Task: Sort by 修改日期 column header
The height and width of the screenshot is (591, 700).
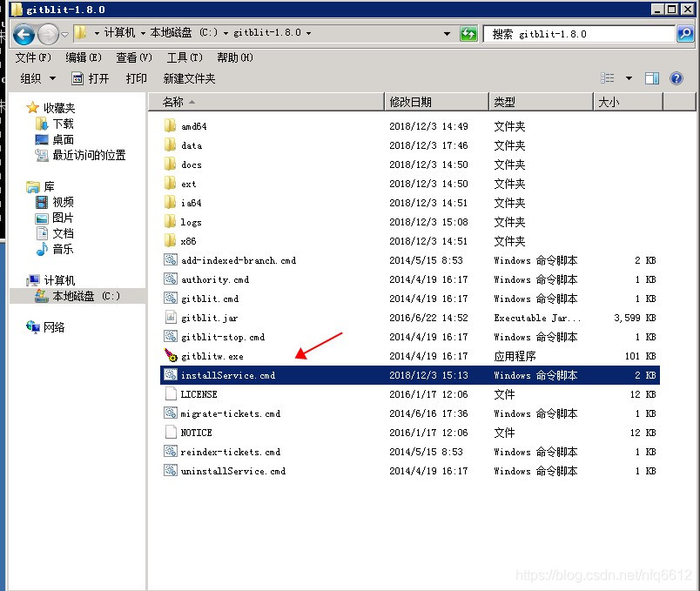Action: click(436, 102)
